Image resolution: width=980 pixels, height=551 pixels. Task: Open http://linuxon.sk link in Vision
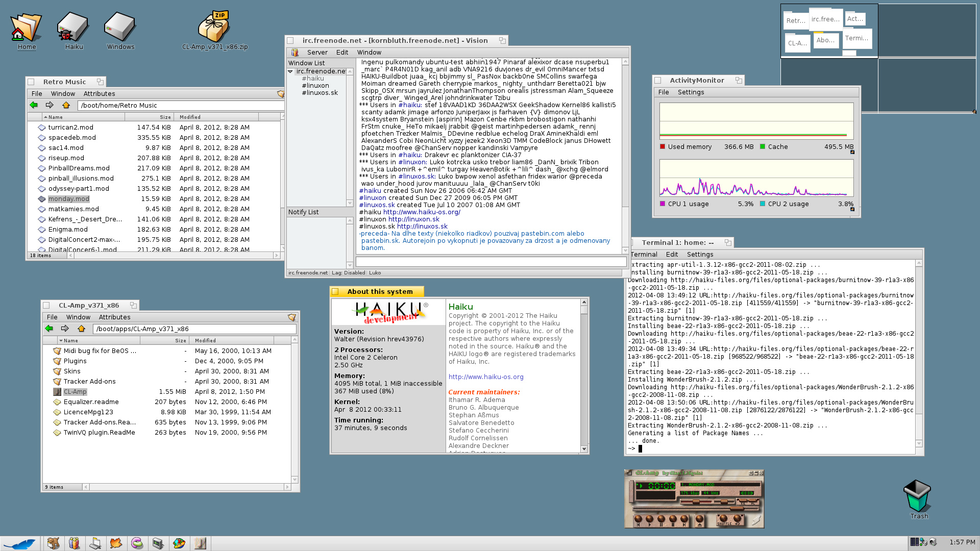[x=413, y=219]
